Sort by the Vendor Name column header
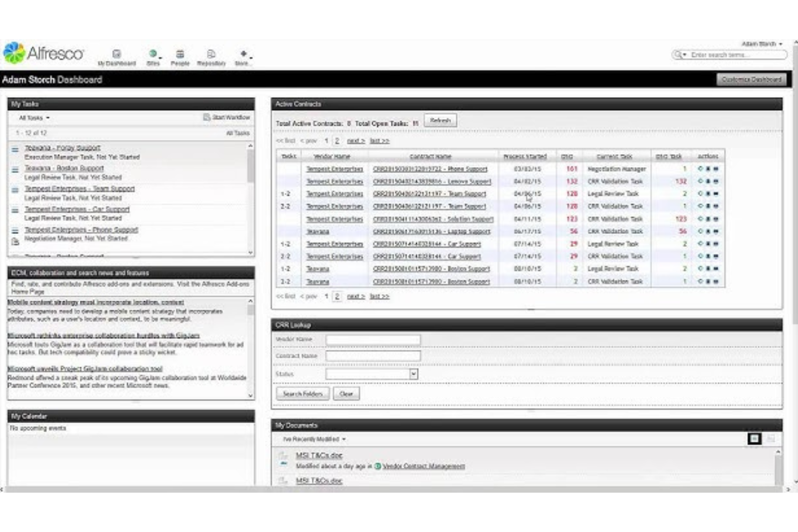798x532 pixels. pos(332,156)
